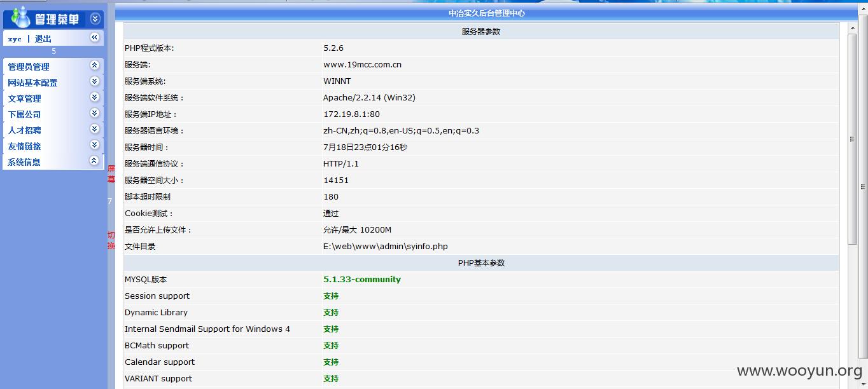868x389 pixels.
Task: Click the 服务端IP地址 label
Action: click(151, 114)
